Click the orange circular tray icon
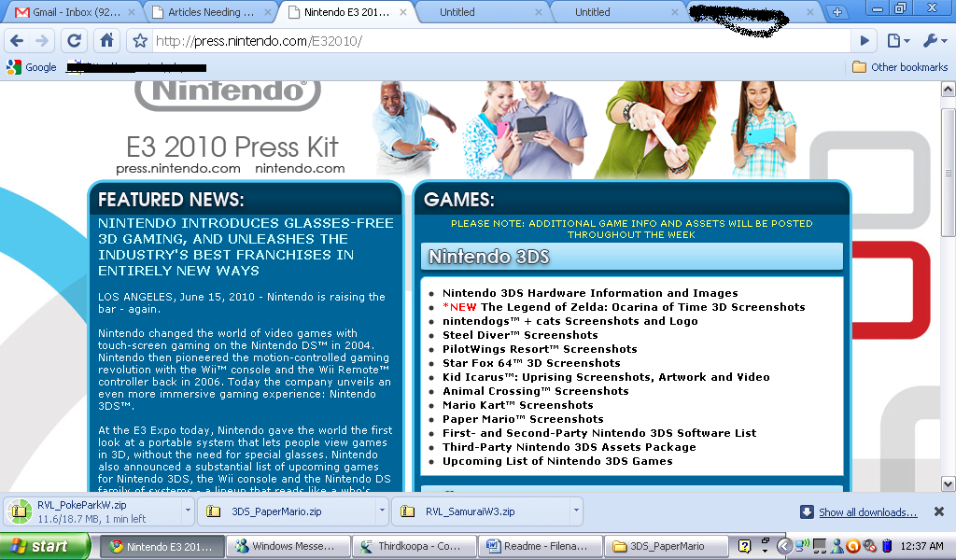 tap(853, 546)
